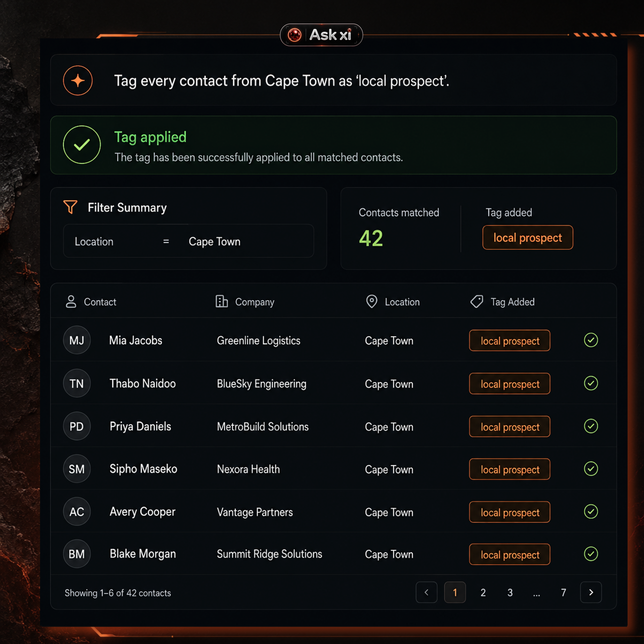Click the local prospect tag under Tag added
The image size is (644, 644).
528,238
